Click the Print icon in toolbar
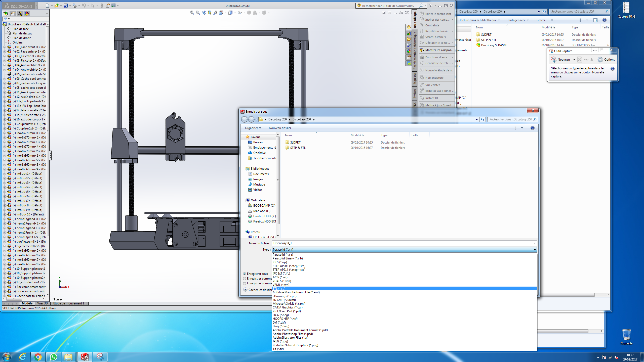 click(x=74, y=6)
